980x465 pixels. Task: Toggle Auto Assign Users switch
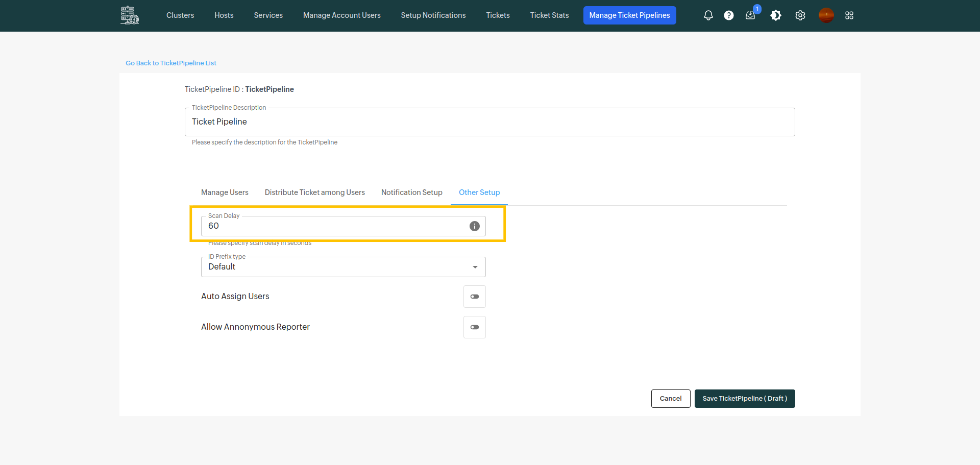475,297
